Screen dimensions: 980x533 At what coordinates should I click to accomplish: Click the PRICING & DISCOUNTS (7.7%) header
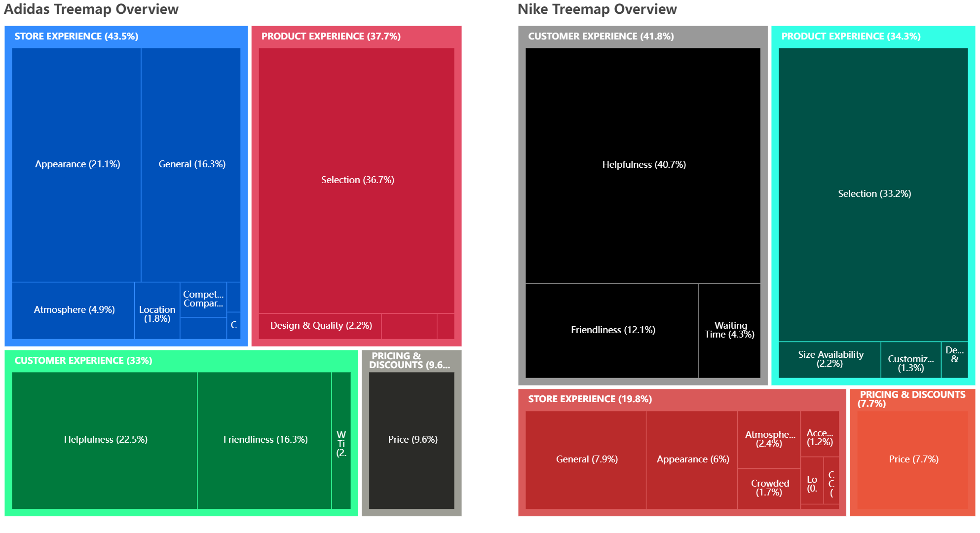click(911, 399)
